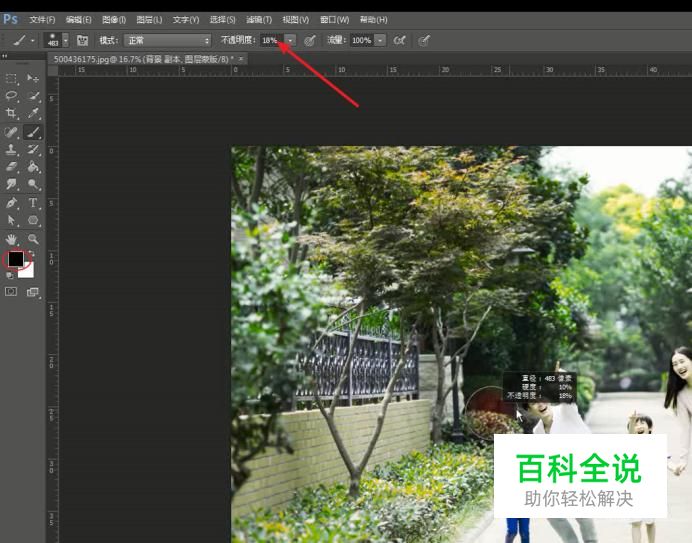Select the polygon Shape tool

point(33,220)
